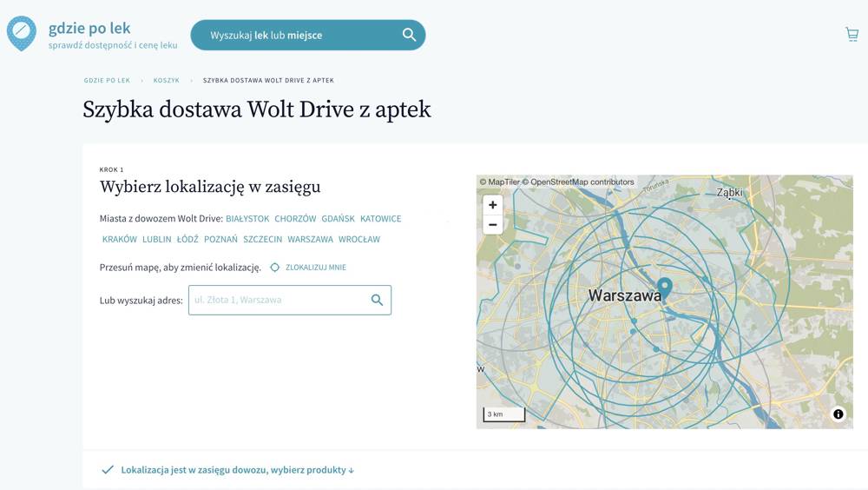Click the 'Lub wyszukaj adres:' label
The width and height of the screenshot is (868, 490).
pos(141,301)
